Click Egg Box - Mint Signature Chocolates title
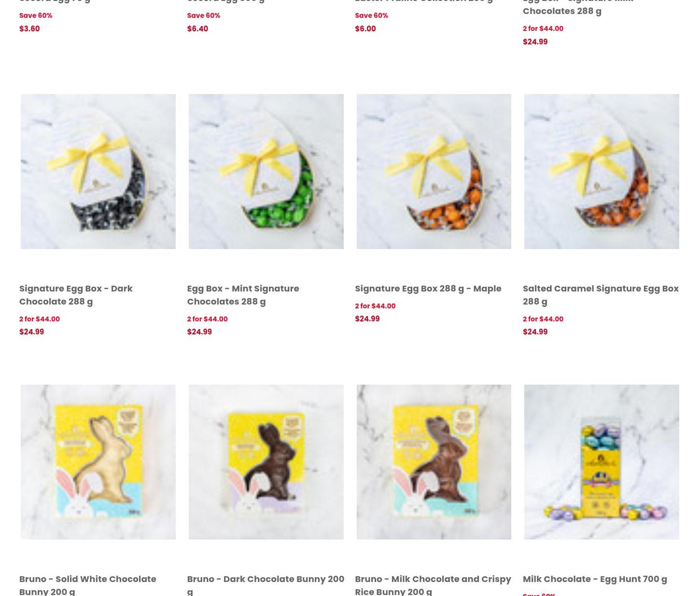Viewport: 700px width, 596px height. (243, 294)
